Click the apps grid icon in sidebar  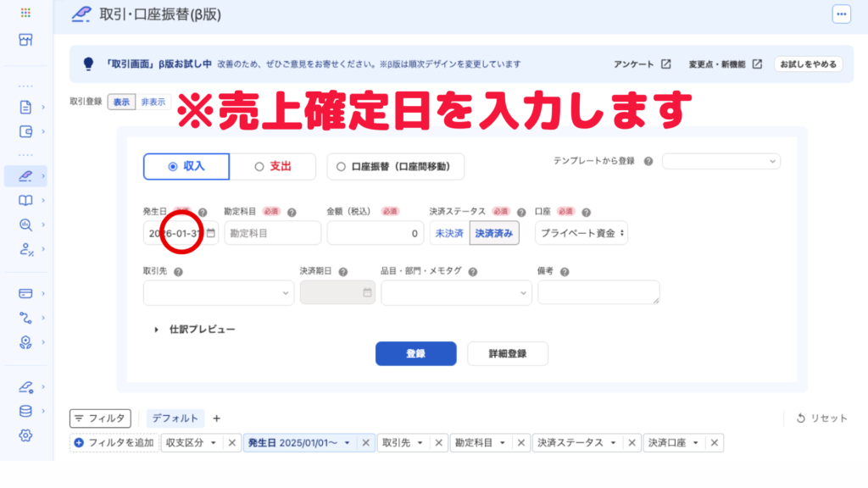25,14
